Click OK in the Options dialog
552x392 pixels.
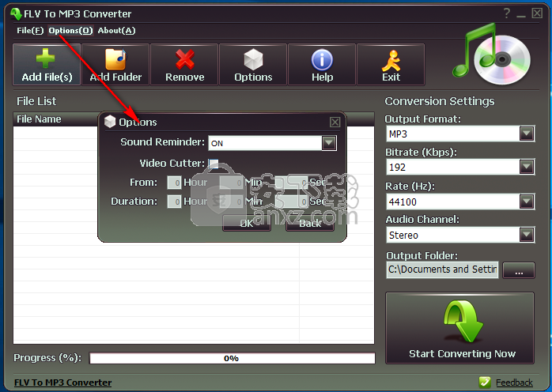point(247,224)
